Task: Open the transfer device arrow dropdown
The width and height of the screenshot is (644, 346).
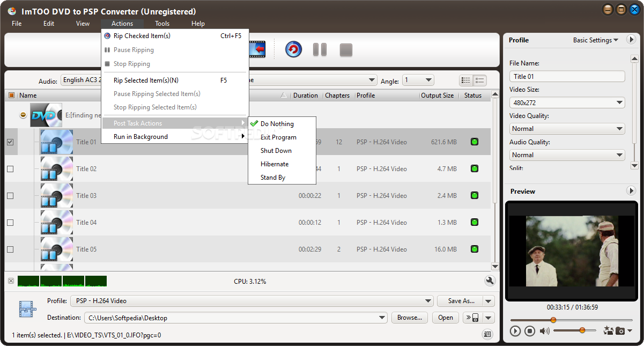Action: click(x=488, y=318)
